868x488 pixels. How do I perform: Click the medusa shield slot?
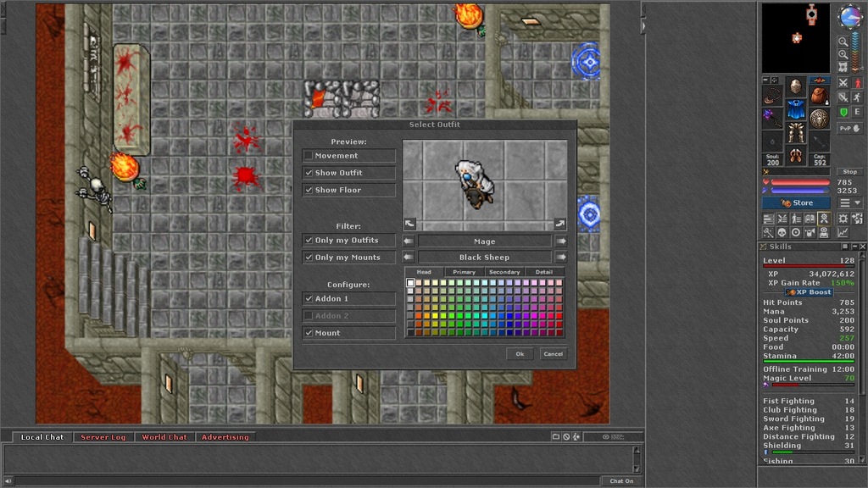tap(820, 119)
